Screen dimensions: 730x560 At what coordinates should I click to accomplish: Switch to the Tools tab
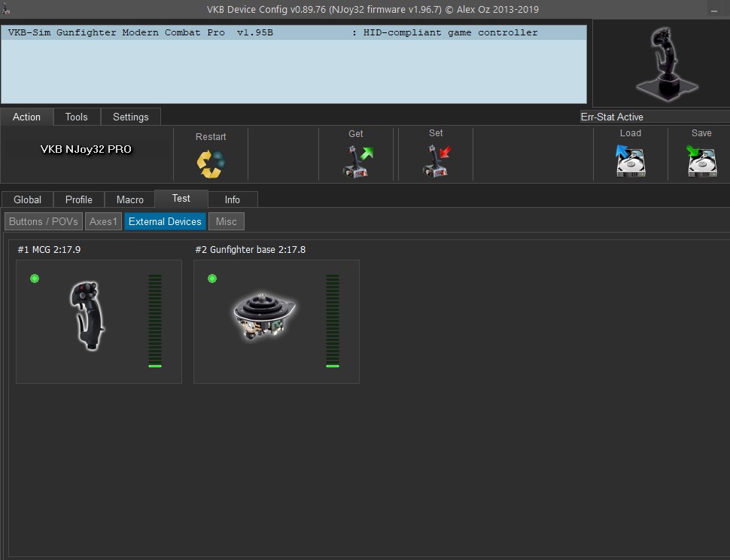pyautogui.click(x=76, y=117)
